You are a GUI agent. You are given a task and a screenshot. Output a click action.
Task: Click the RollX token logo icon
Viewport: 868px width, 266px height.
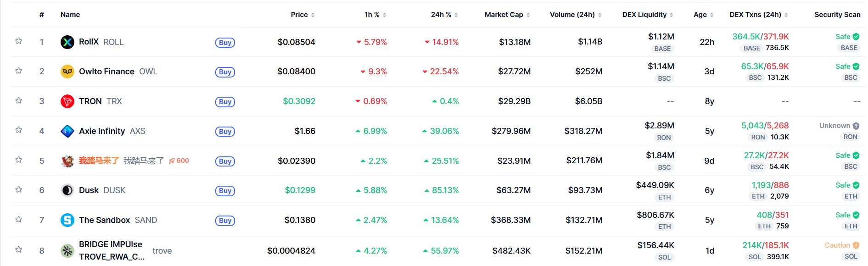click(x=67, y=42)
